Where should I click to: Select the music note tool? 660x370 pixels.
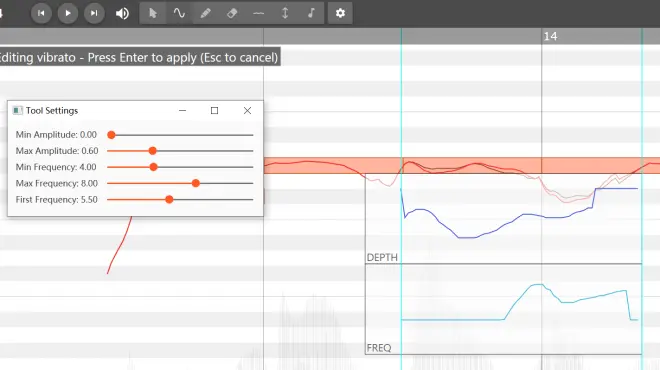coord(311,13)
